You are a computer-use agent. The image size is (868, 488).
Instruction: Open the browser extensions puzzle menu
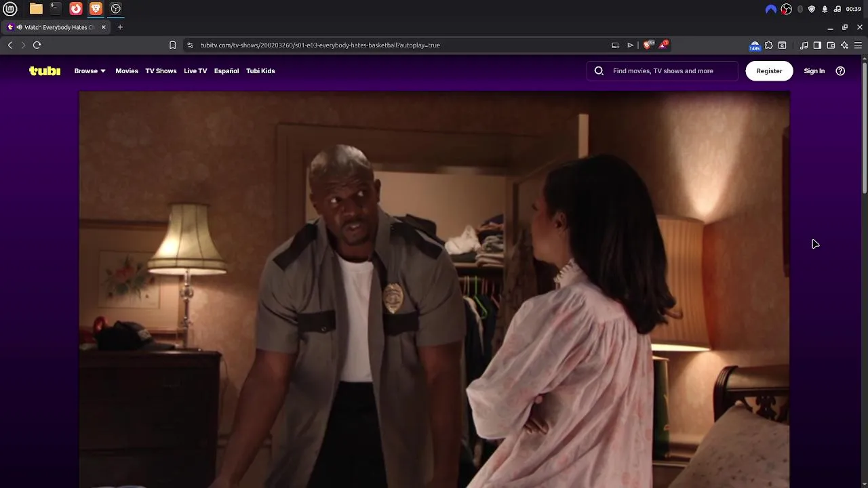coord(768,45)
